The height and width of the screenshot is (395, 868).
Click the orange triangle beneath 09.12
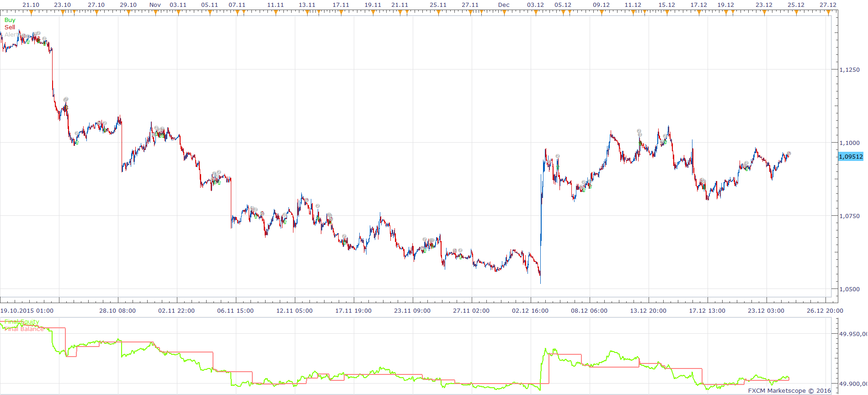click(x=602, y=12)
